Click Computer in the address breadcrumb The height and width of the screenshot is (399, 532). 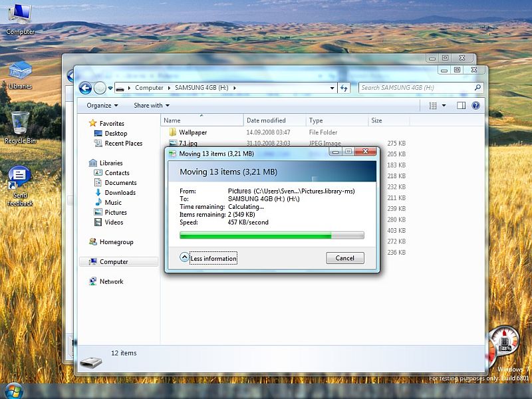tap(149, 88)
